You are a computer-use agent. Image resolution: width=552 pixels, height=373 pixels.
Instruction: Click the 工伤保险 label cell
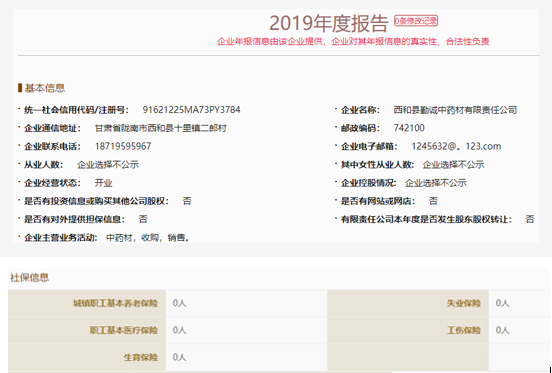(408, 330)
